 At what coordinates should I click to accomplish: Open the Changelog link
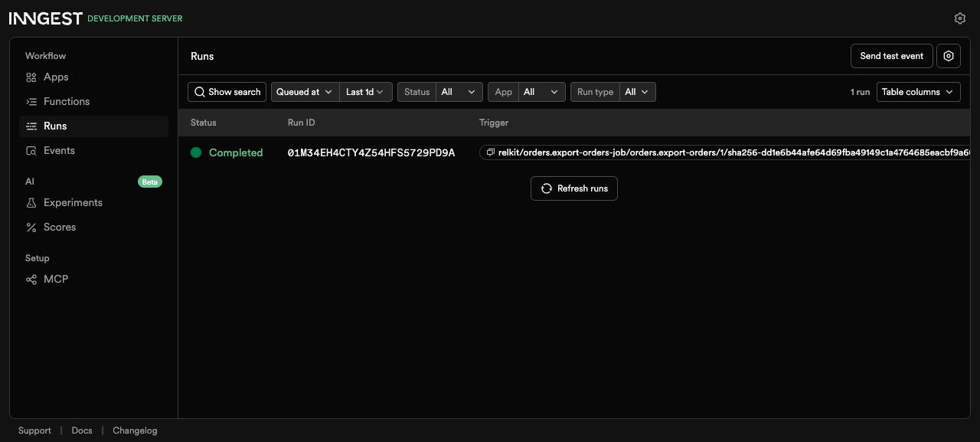click(135, 431)
